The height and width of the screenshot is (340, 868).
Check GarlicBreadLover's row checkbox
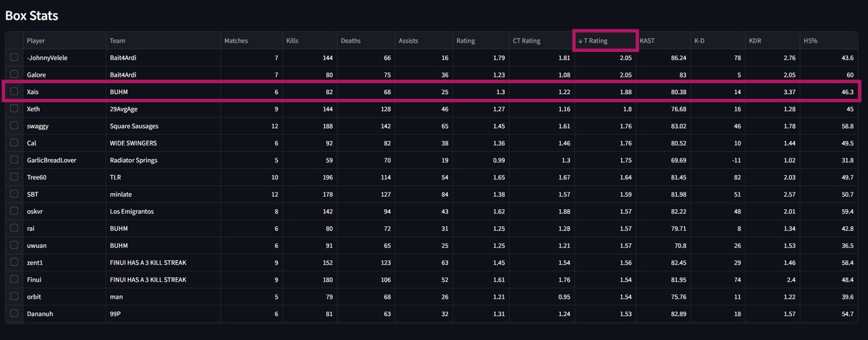tap(14, 160)
